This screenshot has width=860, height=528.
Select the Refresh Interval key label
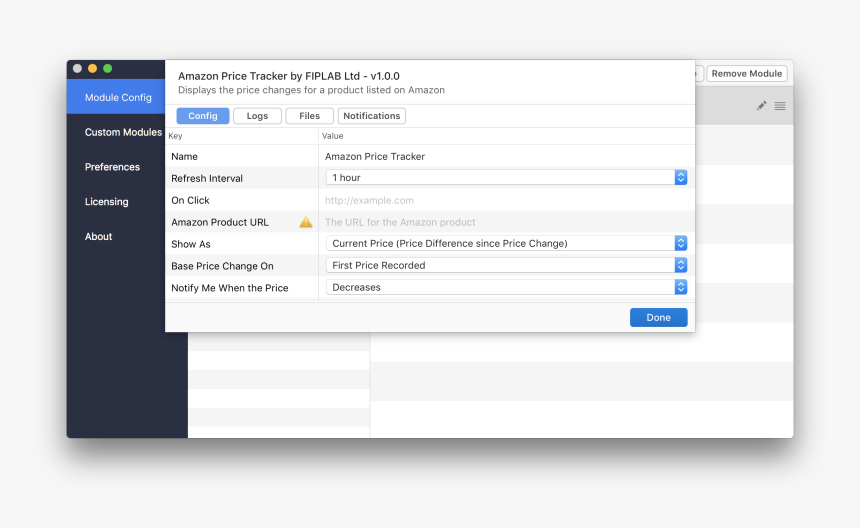[207, 178]
